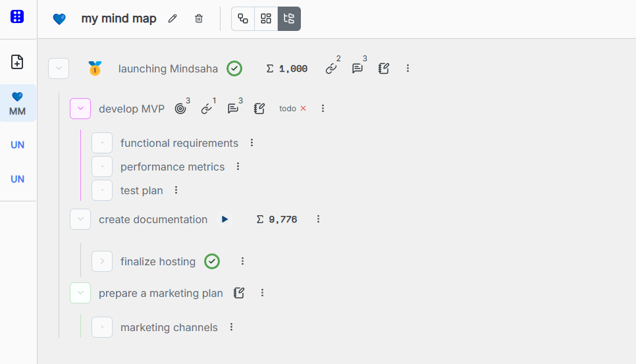Collapse the create documentation branch
This screenshot has width=636, height=364.
[x=80, y=219]
